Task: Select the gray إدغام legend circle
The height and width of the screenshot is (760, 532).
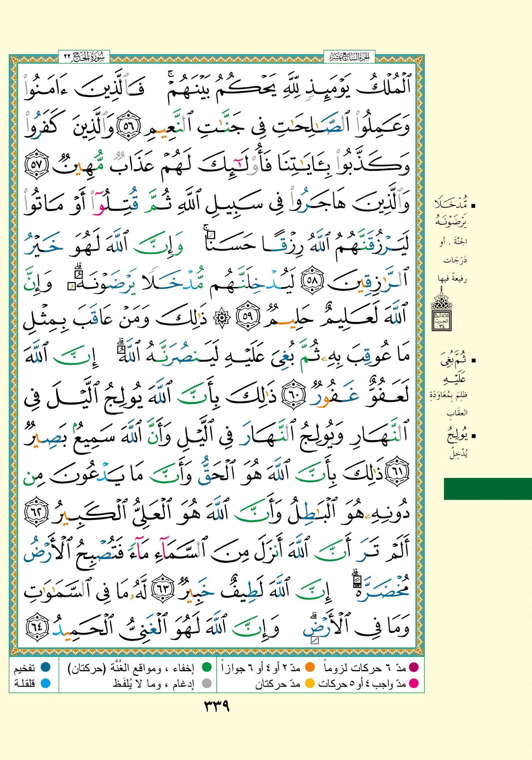Action: 207,683
